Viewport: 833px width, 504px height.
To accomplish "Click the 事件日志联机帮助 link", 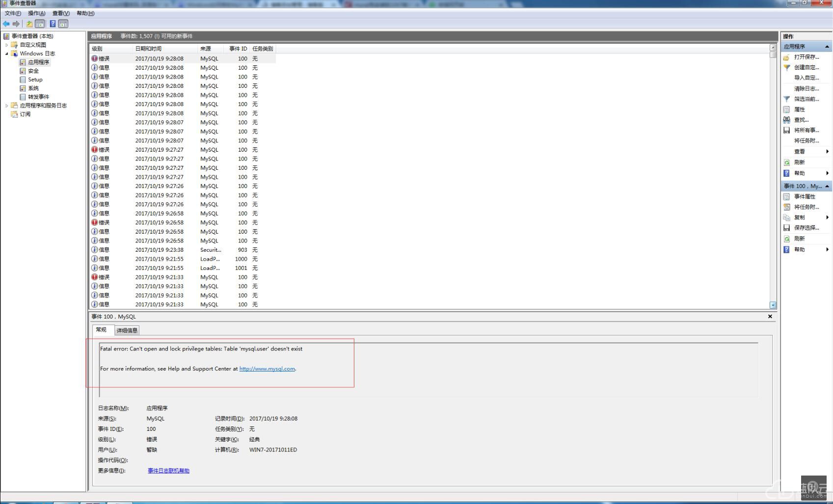I will coord(168,471).
